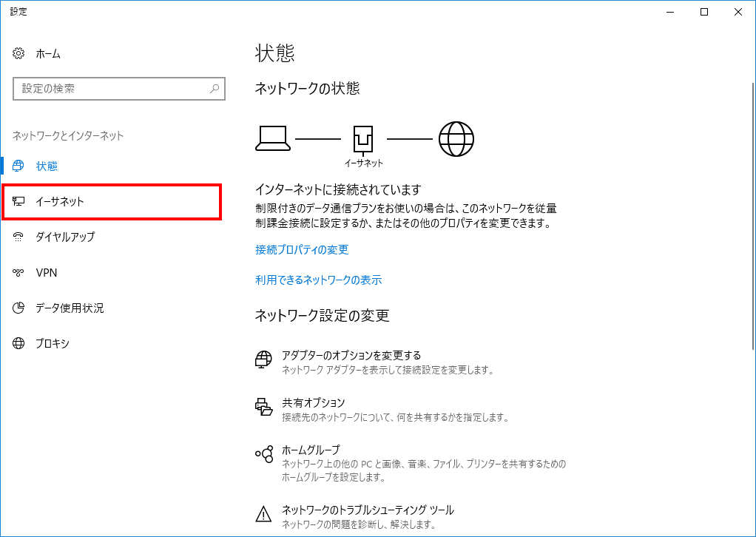The image size is (756, 537).
Task: Click the イーサネット monitor icon
Action: click(18, 201)
